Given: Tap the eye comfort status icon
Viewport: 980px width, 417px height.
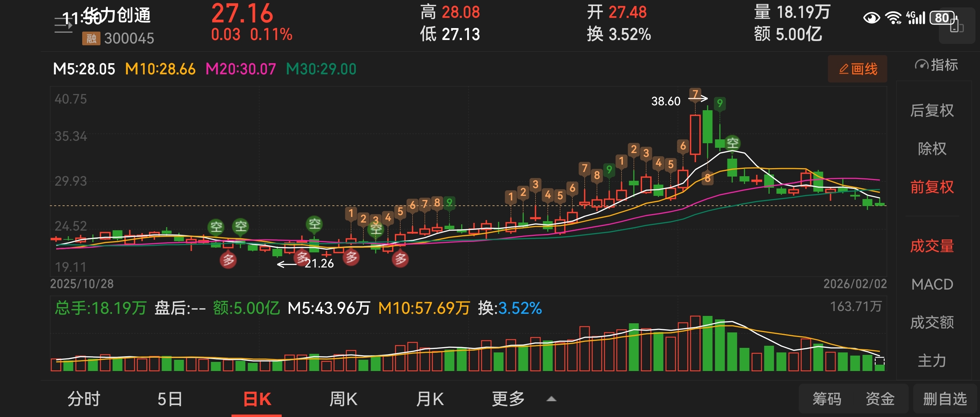Looking at the screenshot, I should pyautogui.click(x=871, y=18).
